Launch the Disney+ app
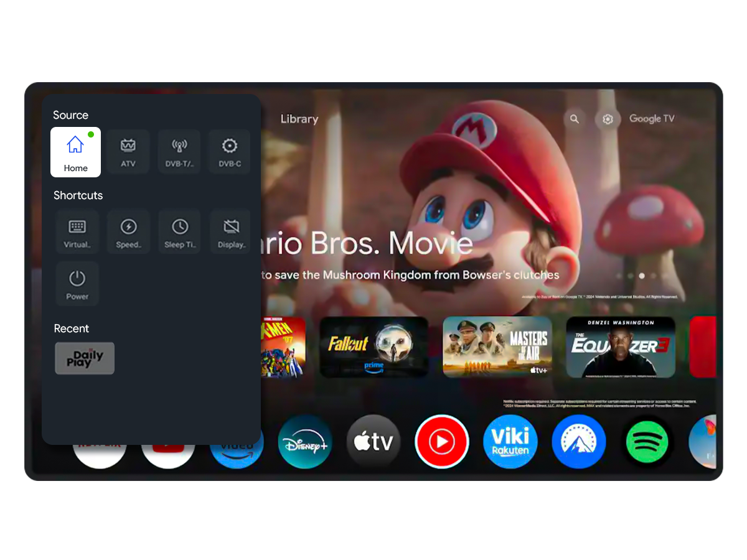Viewport: 747px width, 560px height. coord(305,442)
